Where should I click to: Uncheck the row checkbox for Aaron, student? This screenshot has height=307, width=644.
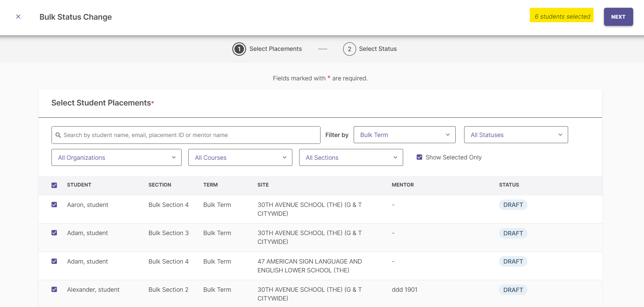point(54,205)
